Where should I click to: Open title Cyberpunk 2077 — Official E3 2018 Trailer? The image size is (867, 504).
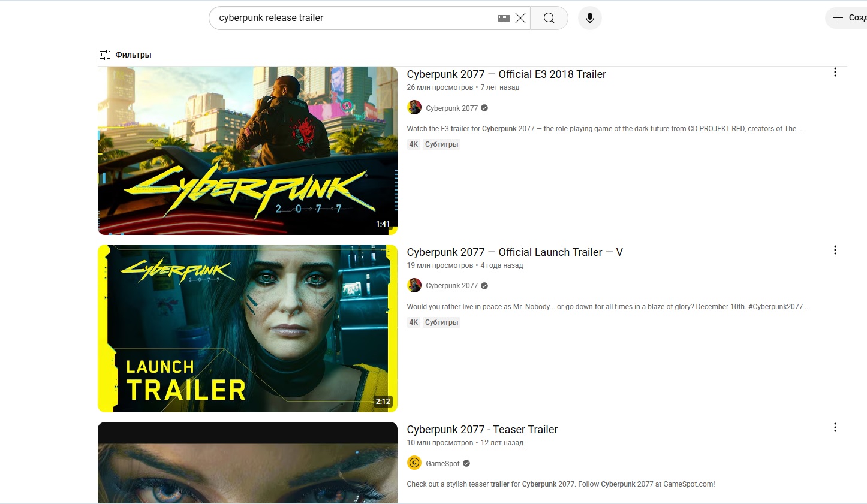506,74
